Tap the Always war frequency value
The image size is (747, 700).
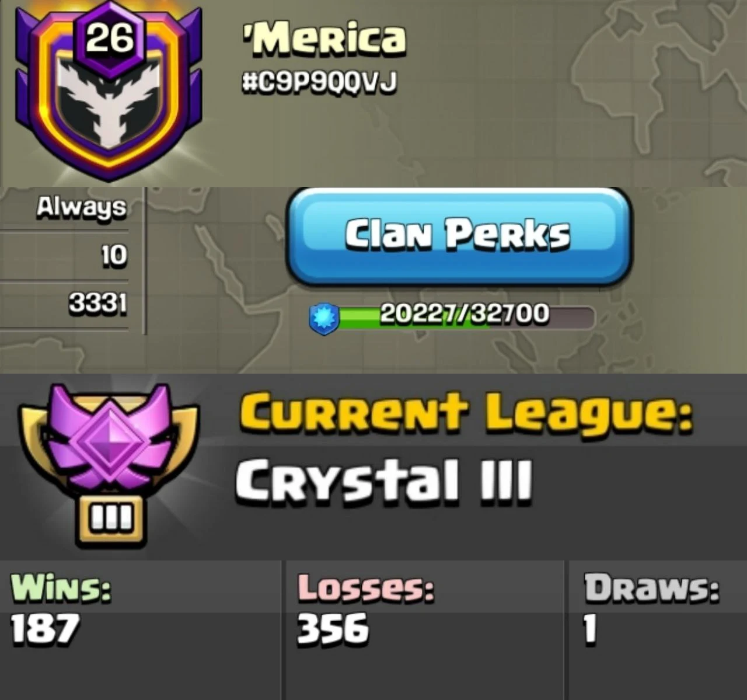tap(81, 208)
